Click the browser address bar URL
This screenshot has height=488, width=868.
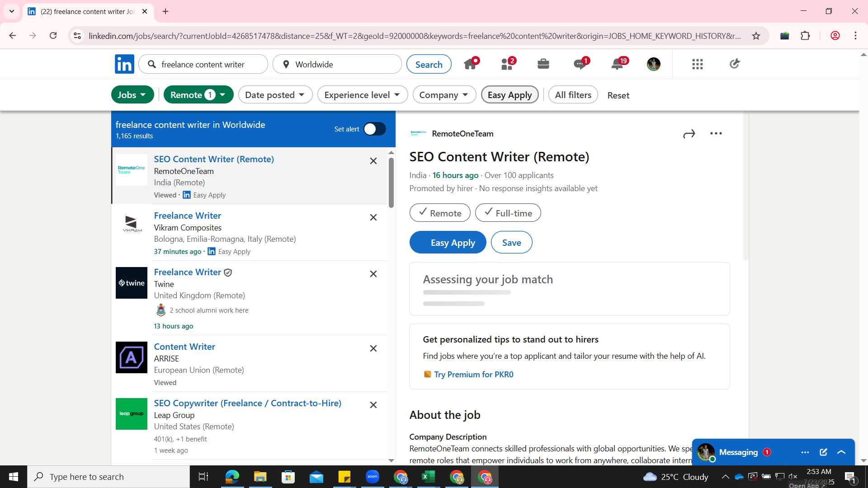tap(414, 36)
